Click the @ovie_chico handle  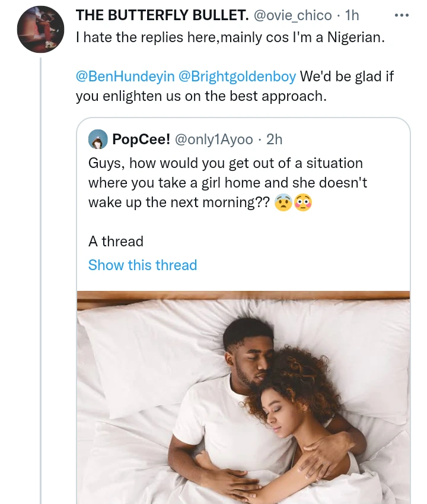pos(292,17)
